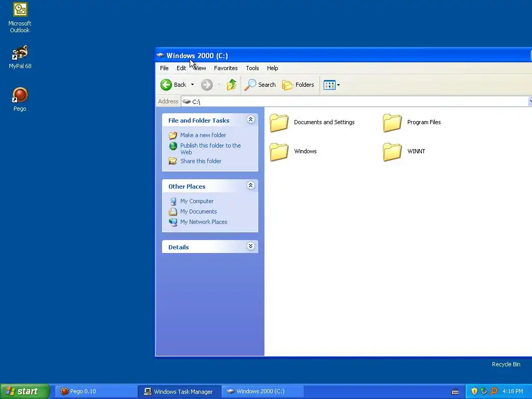Go to My Computer link
532x399 pixels.
click(x=197, y=201)
